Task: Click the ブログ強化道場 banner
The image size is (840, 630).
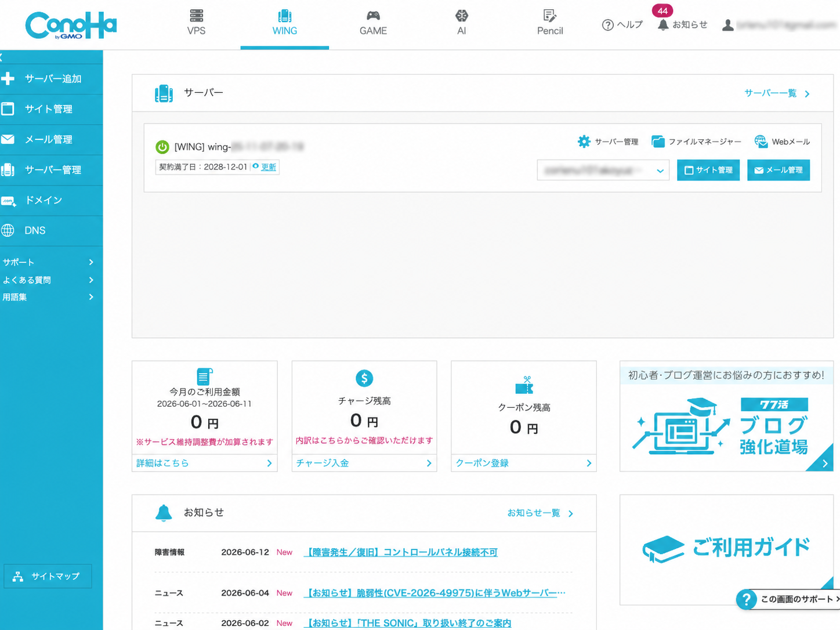Action: [x=726, y=416]
